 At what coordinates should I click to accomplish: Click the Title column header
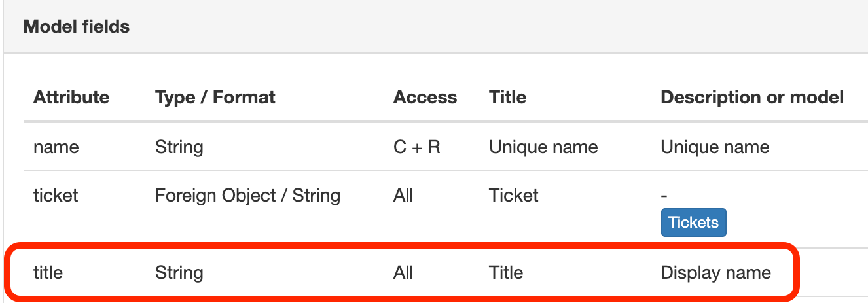pyautogui.click(x=507, y=98)
